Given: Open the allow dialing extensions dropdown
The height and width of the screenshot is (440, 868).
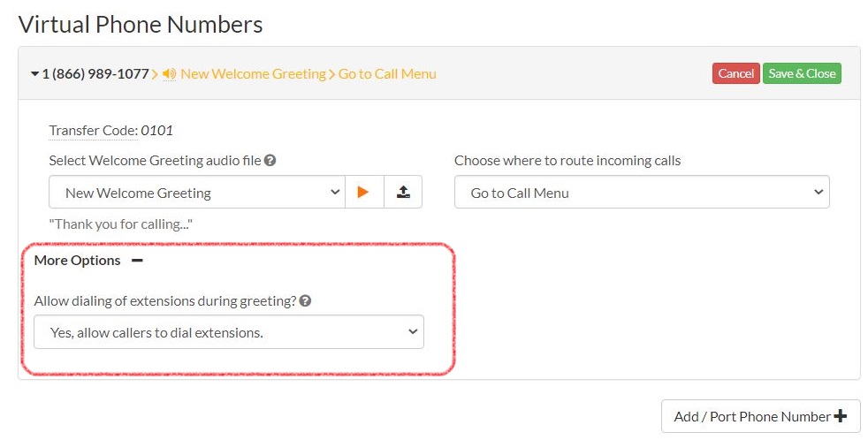Looking at the screenshot, I should point(229,332).
